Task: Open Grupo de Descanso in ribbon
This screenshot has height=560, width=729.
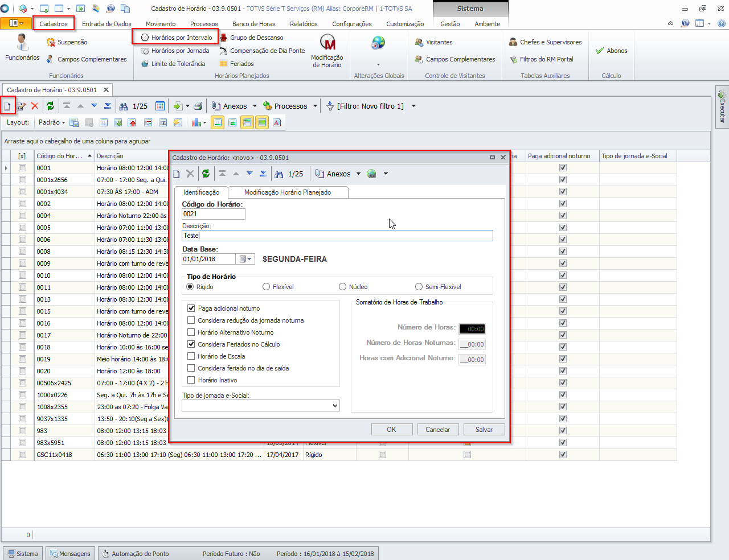Action: point(251,38)
